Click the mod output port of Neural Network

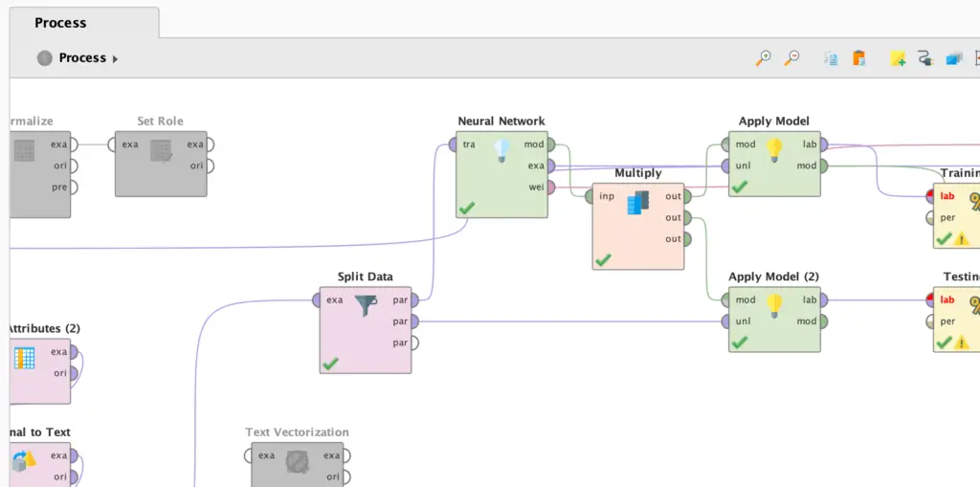point(550,145)
